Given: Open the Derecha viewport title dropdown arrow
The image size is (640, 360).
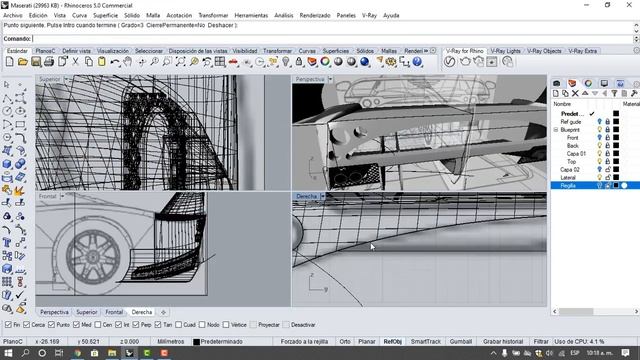Looking at the screenshot, I should point(322,196).
